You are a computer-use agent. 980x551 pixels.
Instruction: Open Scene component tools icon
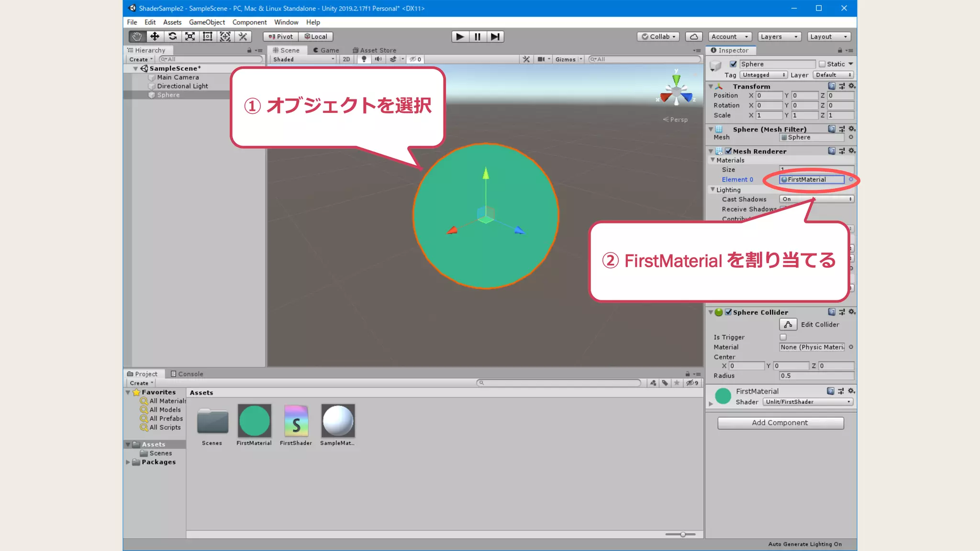click(526, 59)
